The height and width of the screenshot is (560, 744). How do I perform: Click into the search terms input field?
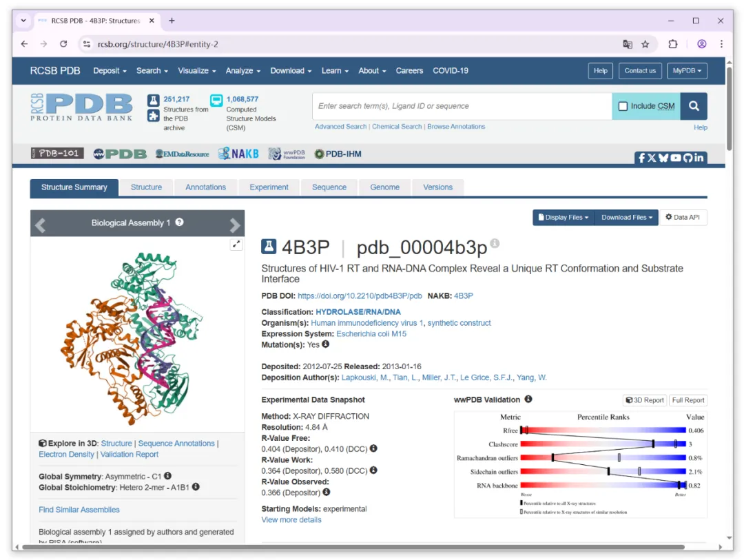tap(462, 106)
